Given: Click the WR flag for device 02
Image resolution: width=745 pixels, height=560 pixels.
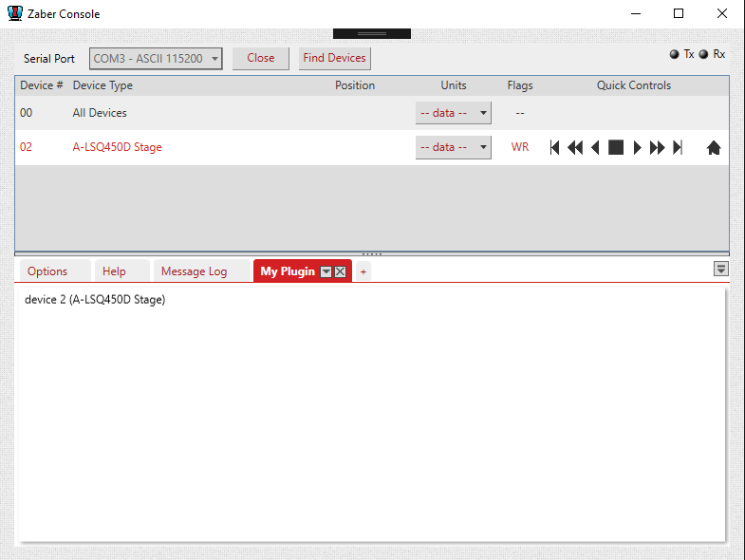Looking at the screenshot, I should [x=520, y=147].
